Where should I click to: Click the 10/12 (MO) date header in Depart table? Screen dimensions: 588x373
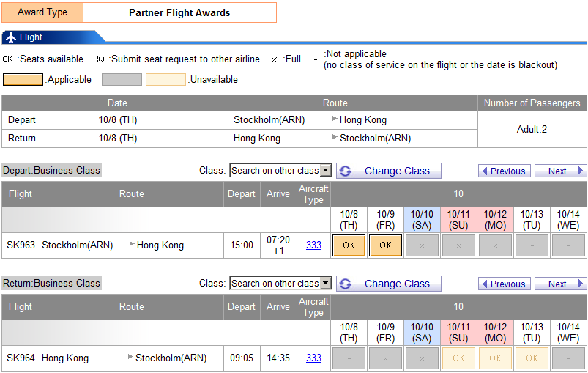(496, 219)
